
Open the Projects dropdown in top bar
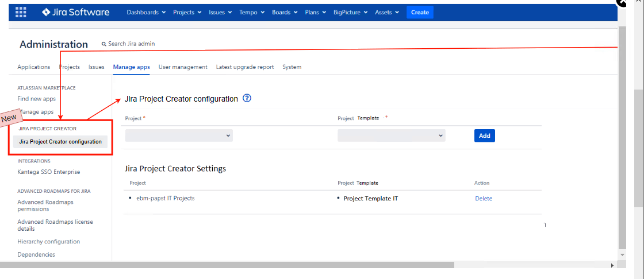(187, 12)
